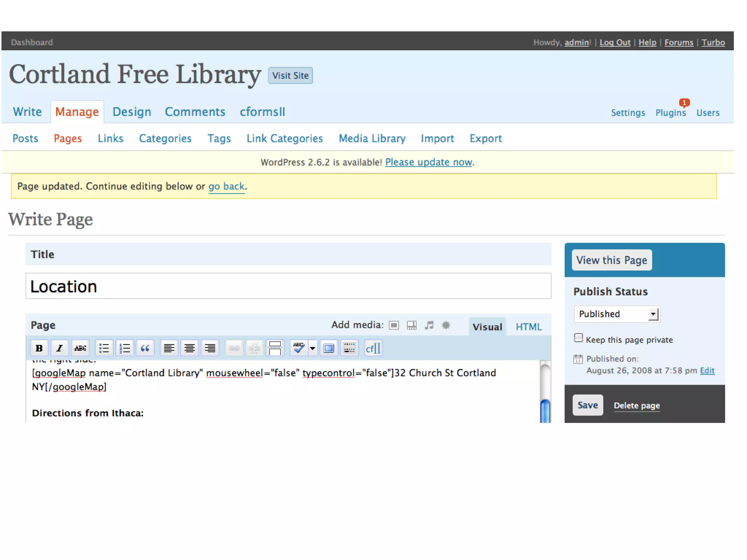Open the Media Library submenu
This screenshot has width=747, height=560.
pos(372,139)
